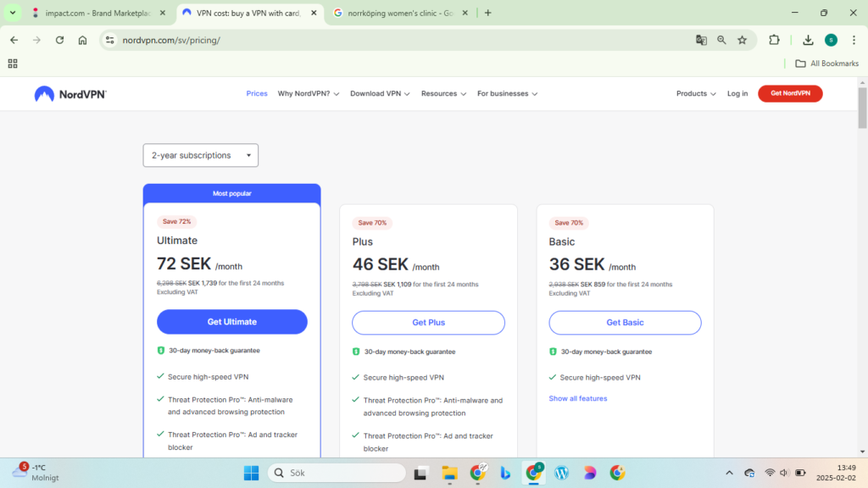View site information icon in address bar
868x488 pixels.
point(110,40)
